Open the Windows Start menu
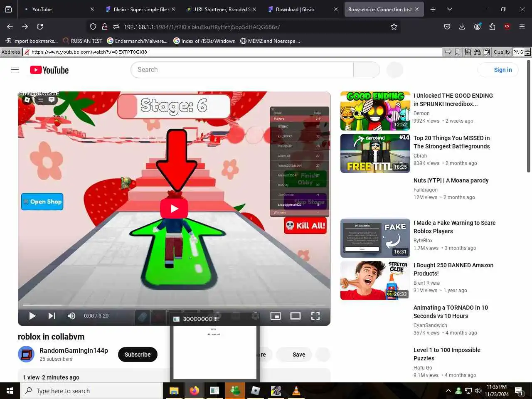 10,391
